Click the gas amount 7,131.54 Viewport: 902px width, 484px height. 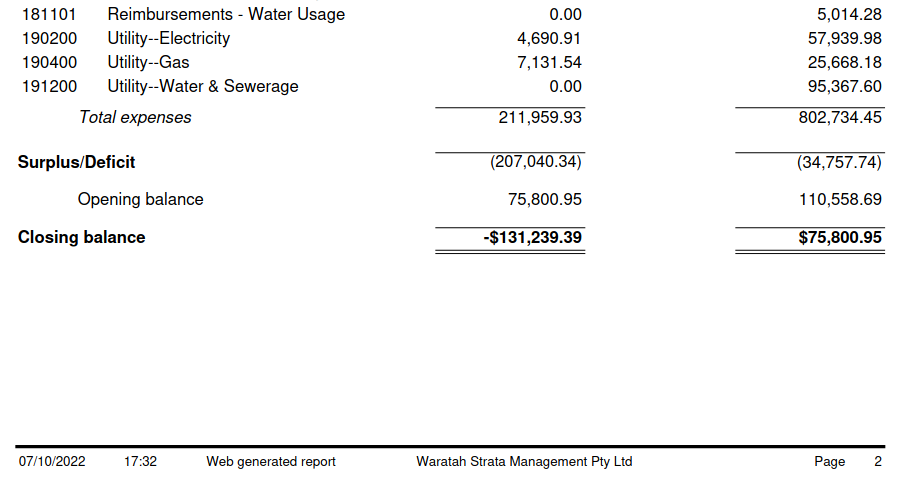pos(545,62)
